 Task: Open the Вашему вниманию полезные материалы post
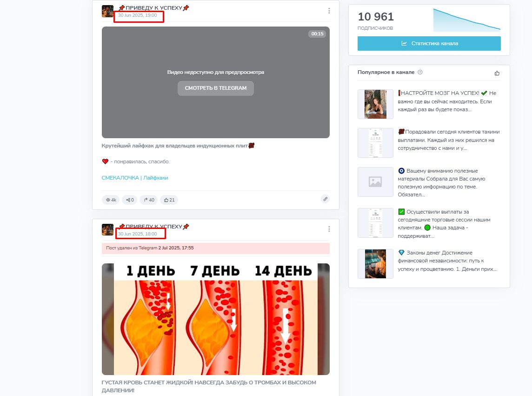coord(442,182)
